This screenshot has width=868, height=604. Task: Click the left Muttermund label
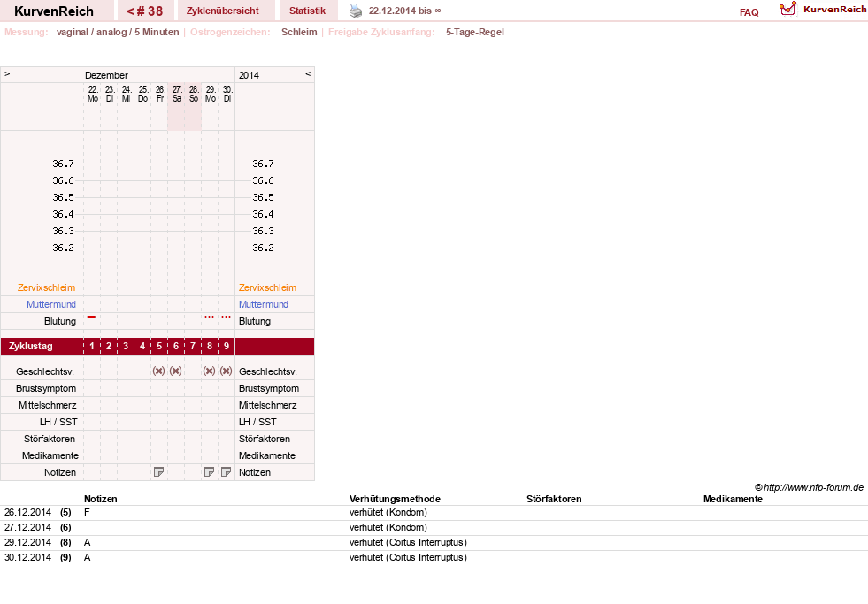51,304
